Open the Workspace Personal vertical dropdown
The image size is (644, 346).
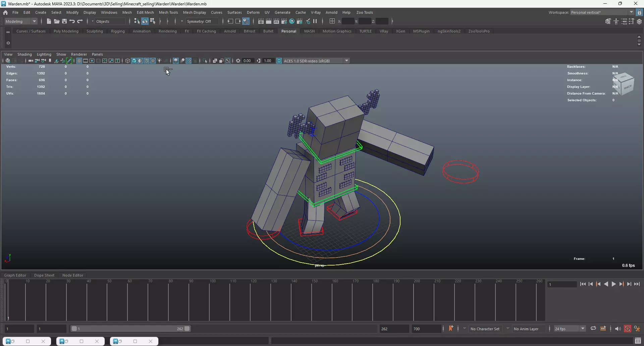[602, 12]
